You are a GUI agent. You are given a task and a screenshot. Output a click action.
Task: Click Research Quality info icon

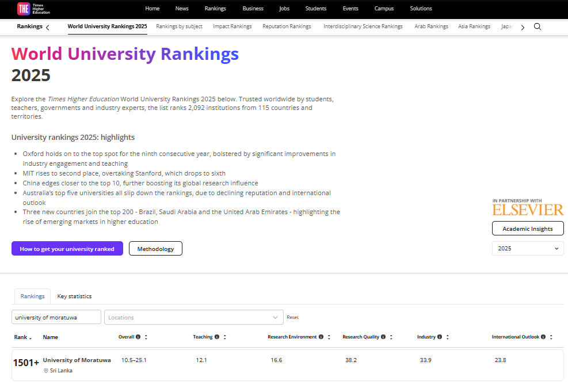pyautogui.click(x=383, y=337)
